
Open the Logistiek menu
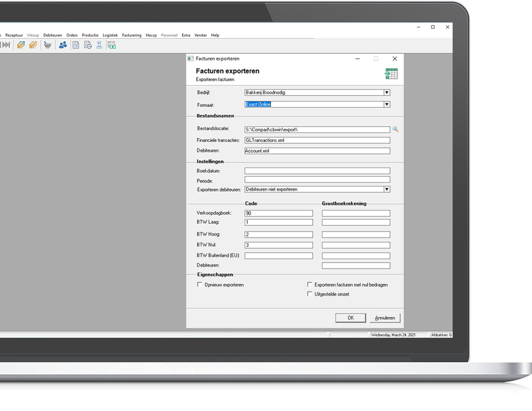pyautogui.click(x=110, y=35)
